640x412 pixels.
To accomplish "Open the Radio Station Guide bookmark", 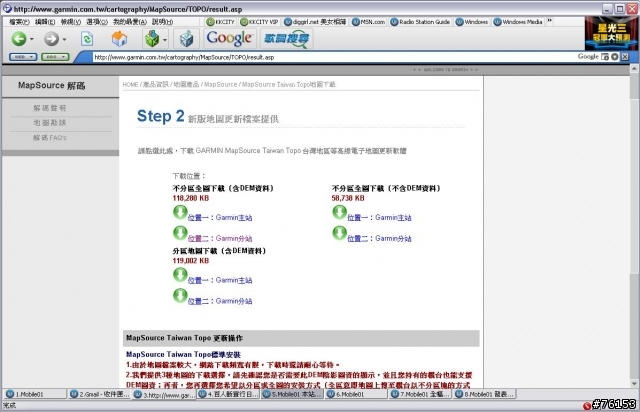I will pos(420,22).
